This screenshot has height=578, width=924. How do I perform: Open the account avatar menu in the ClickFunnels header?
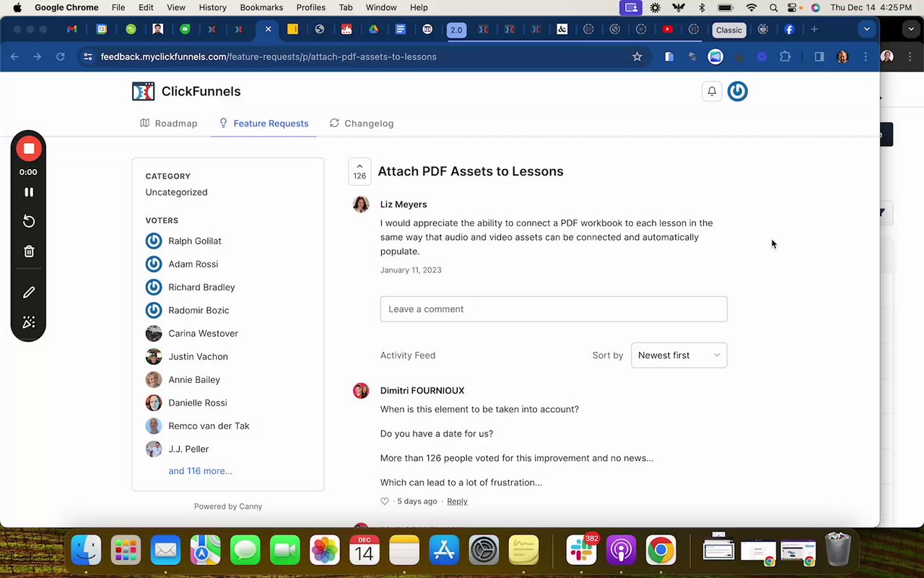tap(737, 91)
